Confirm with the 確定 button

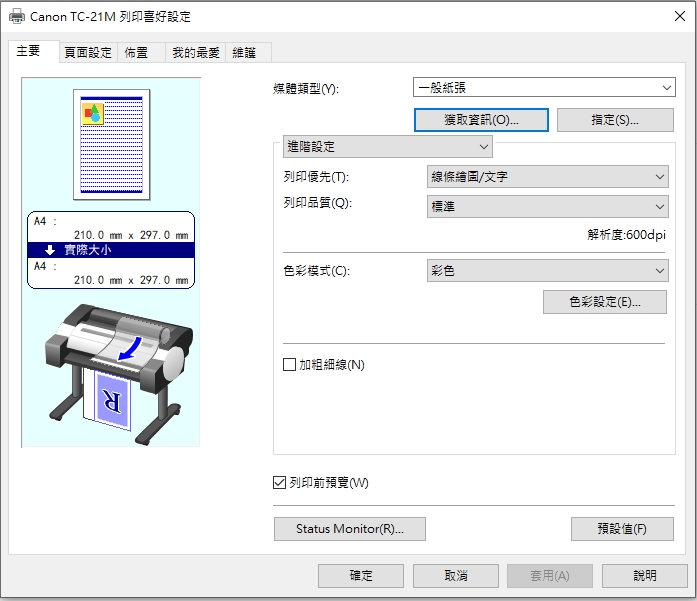click(361, 576)
